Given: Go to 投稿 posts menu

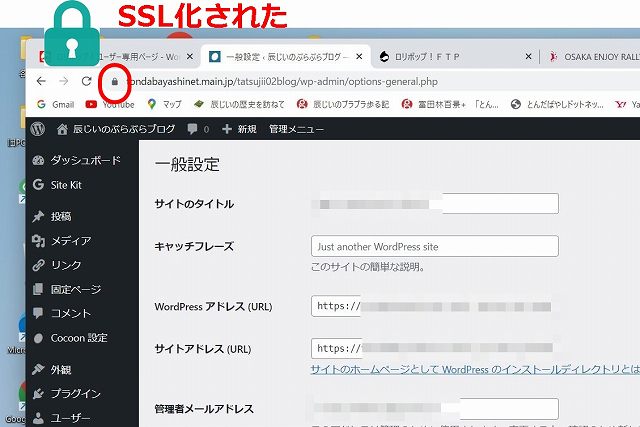Looking at the screenshot, I should pos(61,216).
